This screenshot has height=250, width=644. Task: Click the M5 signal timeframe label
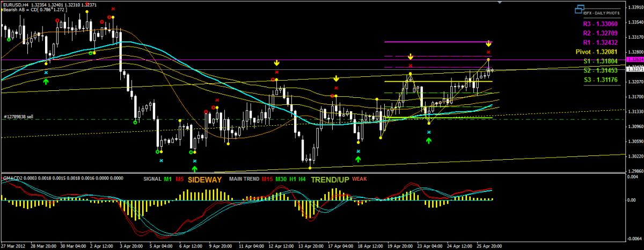point(179,179)
